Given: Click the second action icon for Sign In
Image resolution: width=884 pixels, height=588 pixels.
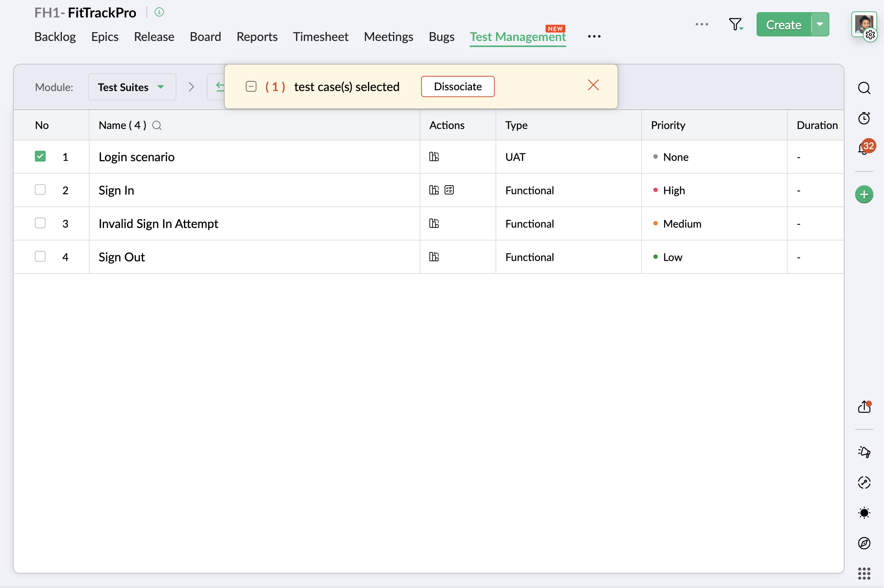Looking at the screenshot, I should [x=449, y=190].
